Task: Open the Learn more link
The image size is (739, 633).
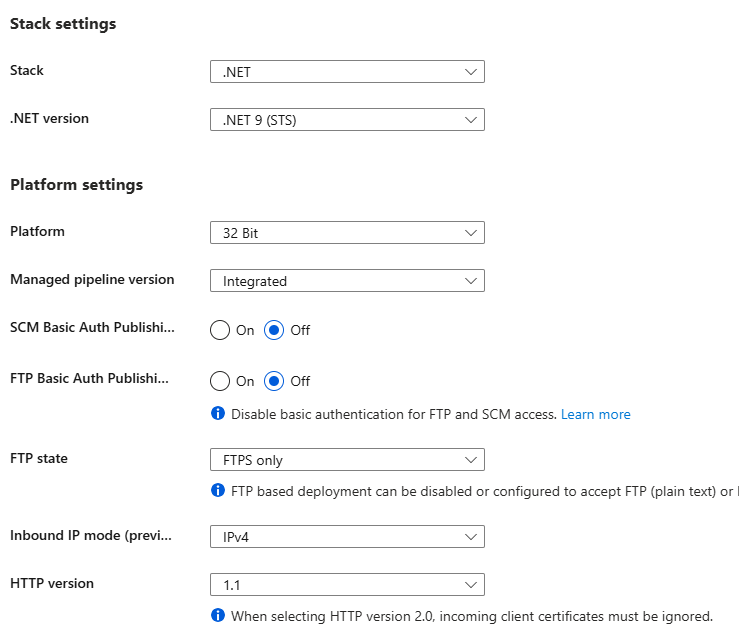Action: point(595,414)
